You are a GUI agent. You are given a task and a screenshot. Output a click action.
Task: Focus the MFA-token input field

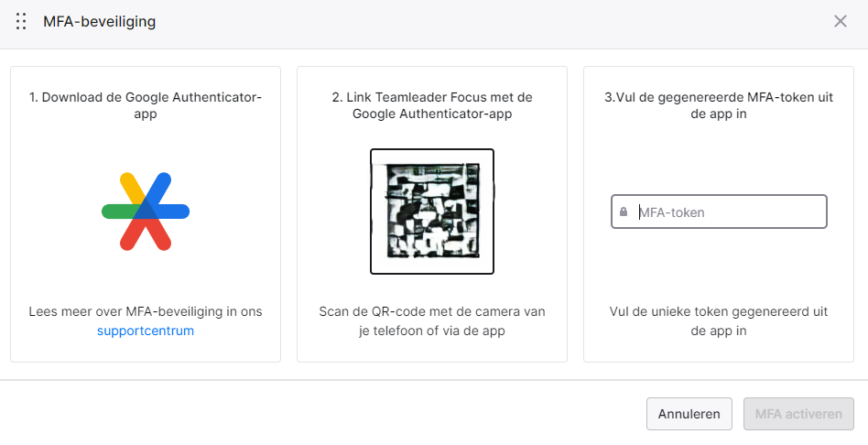(x=719, y=212)
